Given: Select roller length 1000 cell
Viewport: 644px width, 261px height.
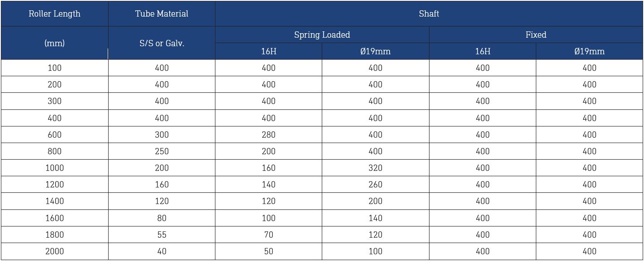Looking at the screenshot, I should [54, 168].
